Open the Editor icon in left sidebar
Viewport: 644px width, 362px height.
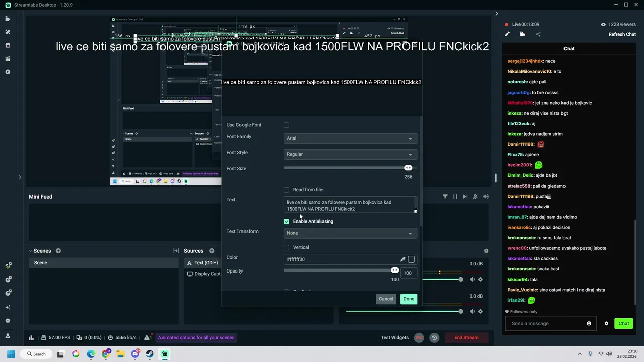point(8,19)
